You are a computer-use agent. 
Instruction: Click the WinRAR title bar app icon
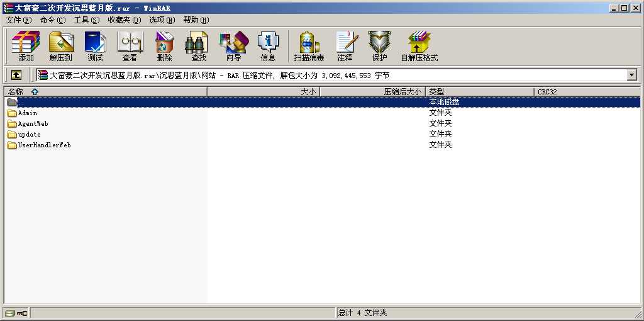pos(8,8)
